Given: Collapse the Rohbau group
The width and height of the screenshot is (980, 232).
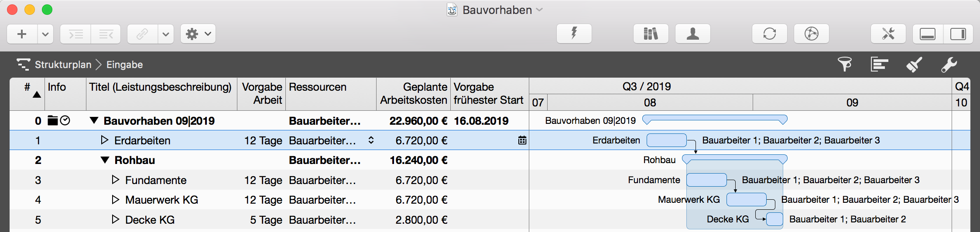Looking at the screenshot, I should pos(105,160).
